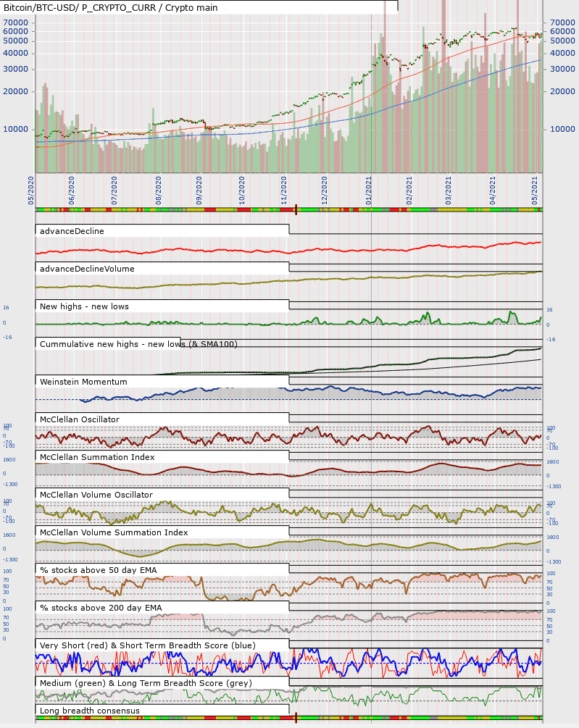Click the dark marker on Long breadth consensus bar
Image resolution: width=579 pixels, height=728 pixels.
pos(296,718)
